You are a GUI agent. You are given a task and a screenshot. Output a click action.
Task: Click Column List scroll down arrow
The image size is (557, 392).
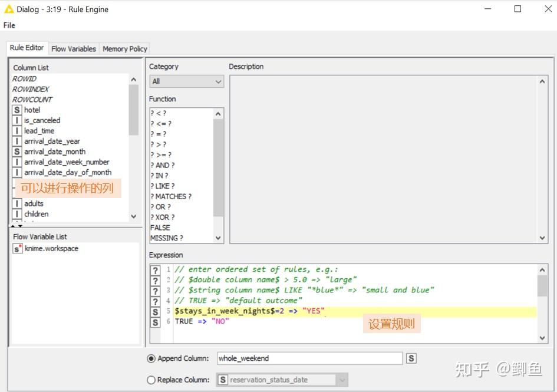point(134,216)
